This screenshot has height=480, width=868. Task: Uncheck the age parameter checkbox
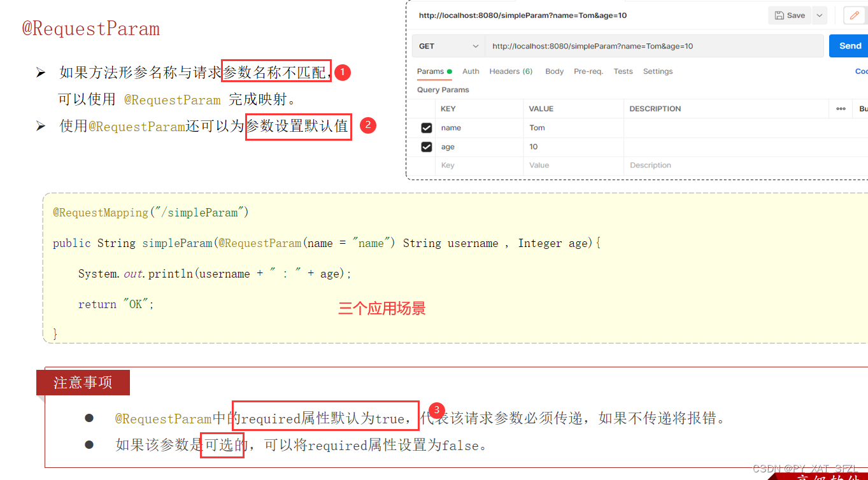click(x=427, y=147)
